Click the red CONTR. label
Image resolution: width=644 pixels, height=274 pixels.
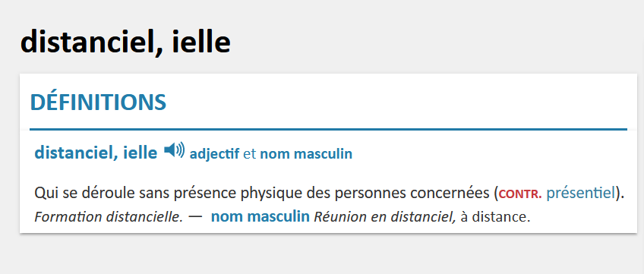coord(520,194)
